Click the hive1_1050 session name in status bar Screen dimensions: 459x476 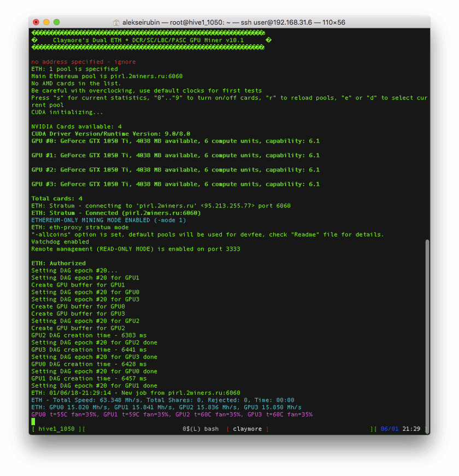coord(56,429)
